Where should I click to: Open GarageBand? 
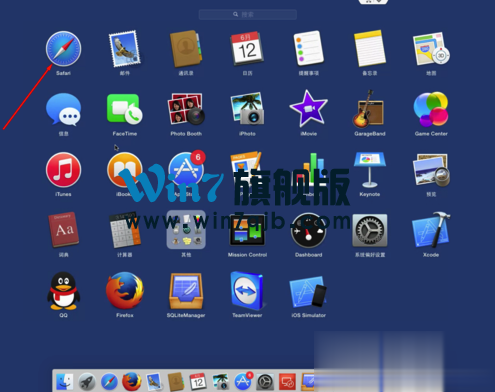pos(369,109)
